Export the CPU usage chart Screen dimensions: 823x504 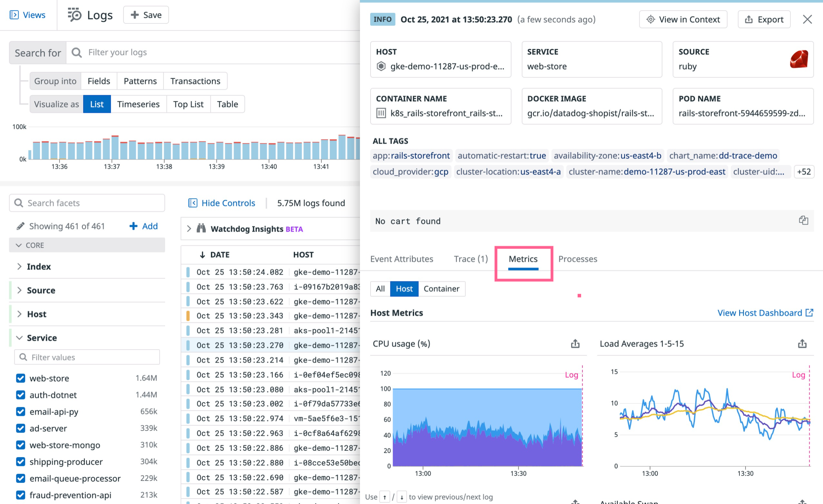tap(575, 343)
